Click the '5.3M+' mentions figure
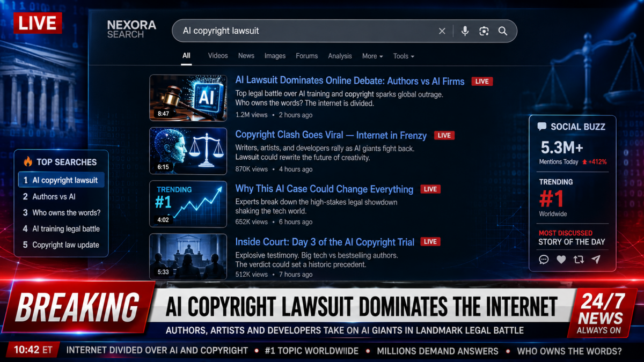Viewport: 644px width, 362px height. [562, 147]
